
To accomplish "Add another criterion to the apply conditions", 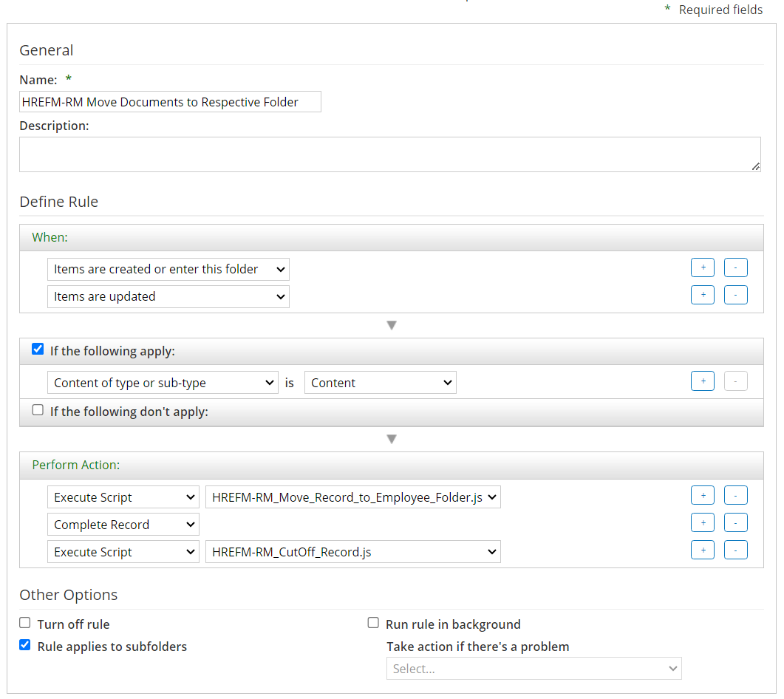I will click(x=703, y=381).
